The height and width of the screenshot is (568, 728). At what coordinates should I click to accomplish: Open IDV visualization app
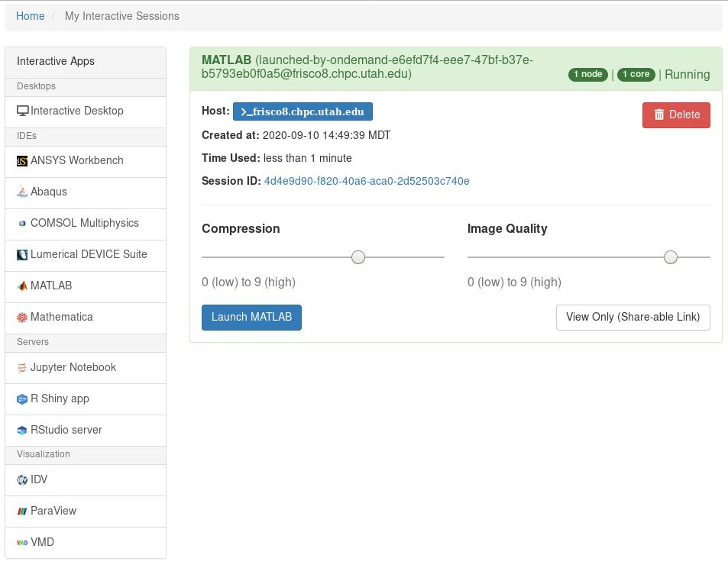pyautogui.click(x=86, y=480)
